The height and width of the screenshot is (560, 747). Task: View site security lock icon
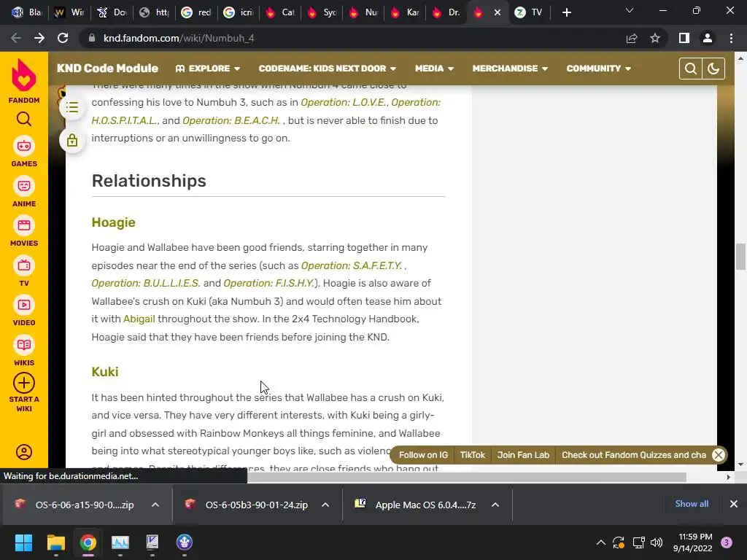pyautogui.click(x=91, y=38)
